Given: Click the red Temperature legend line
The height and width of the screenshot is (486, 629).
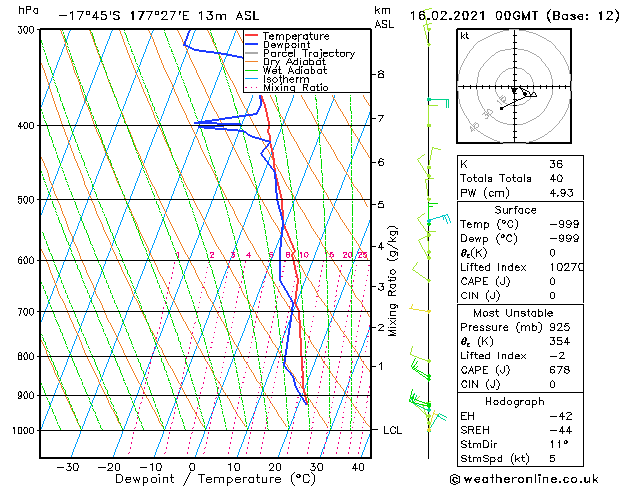Looking at the screenshot, I should pos(252,36).
